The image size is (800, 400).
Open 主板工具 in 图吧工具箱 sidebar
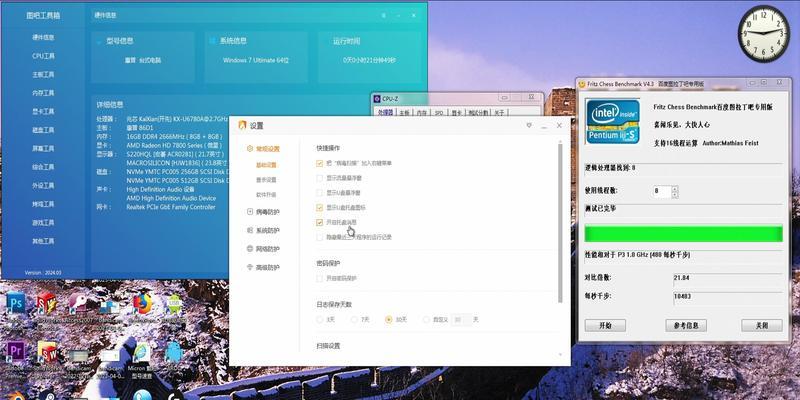click(43, 74)
